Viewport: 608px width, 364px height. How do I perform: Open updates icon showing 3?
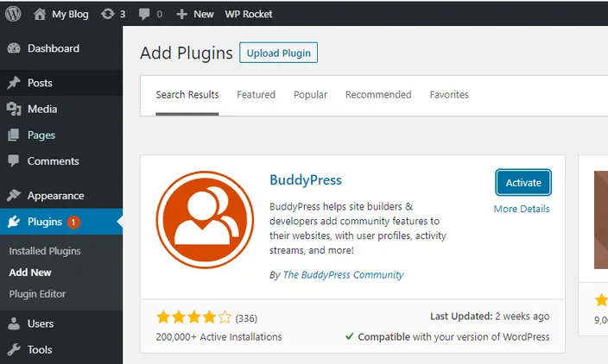pyautogui.click(x=108, y=14)
